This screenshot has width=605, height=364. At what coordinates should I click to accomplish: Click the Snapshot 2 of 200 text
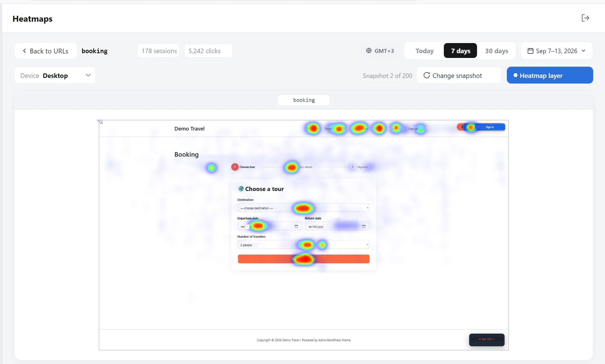click(387, 76)
